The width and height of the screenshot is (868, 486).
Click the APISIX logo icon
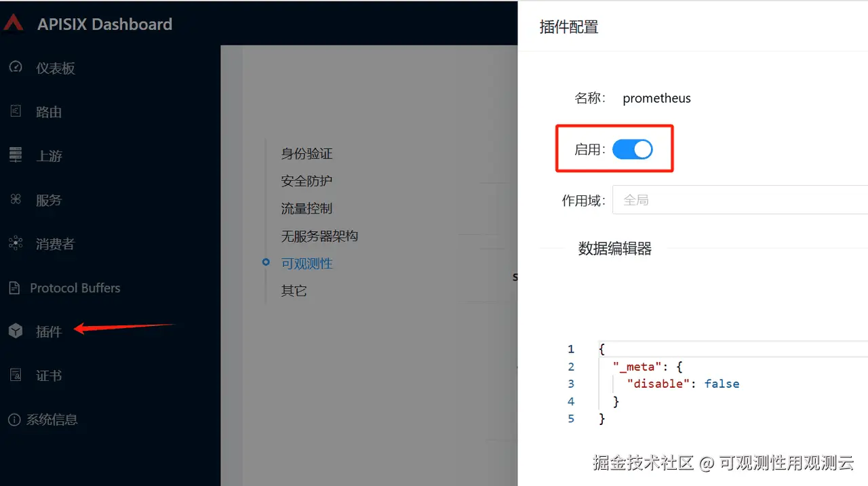pyautogui.click(x=14, y=23)
